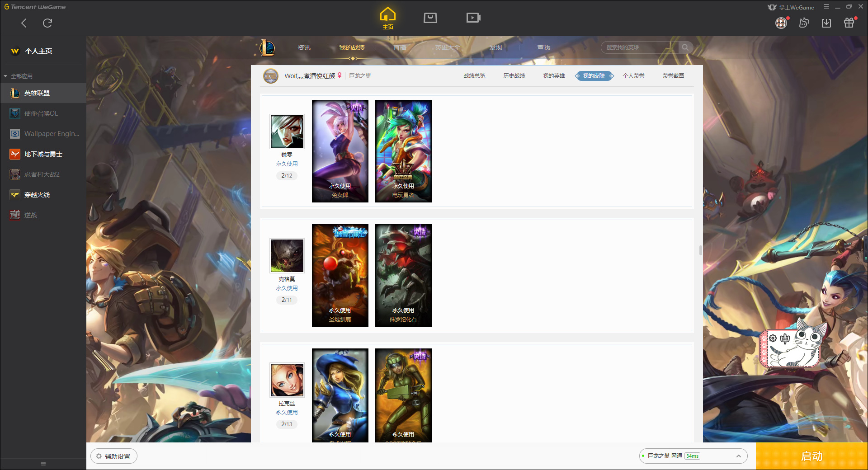Screen dimensions: 868x470
Task: Select 穿越火线 in the sidebar
Action: click(43, 195)
